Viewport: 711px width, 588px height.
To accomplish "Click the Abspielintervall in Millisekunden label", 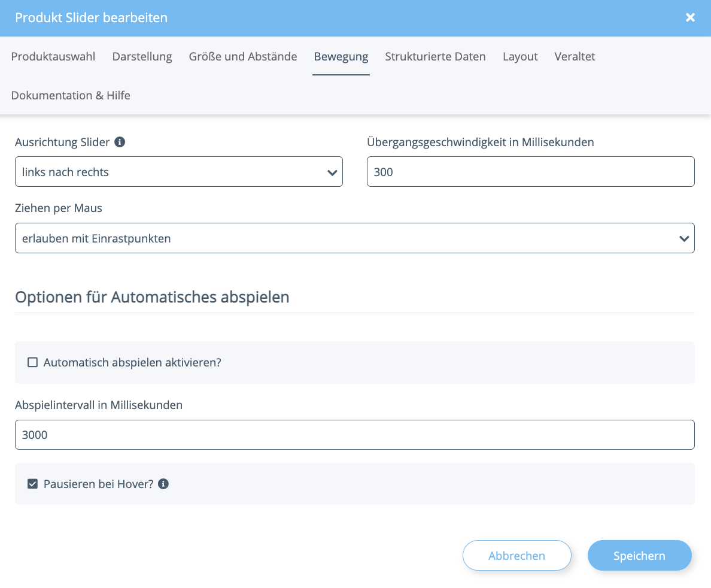I will click(99, 405).
